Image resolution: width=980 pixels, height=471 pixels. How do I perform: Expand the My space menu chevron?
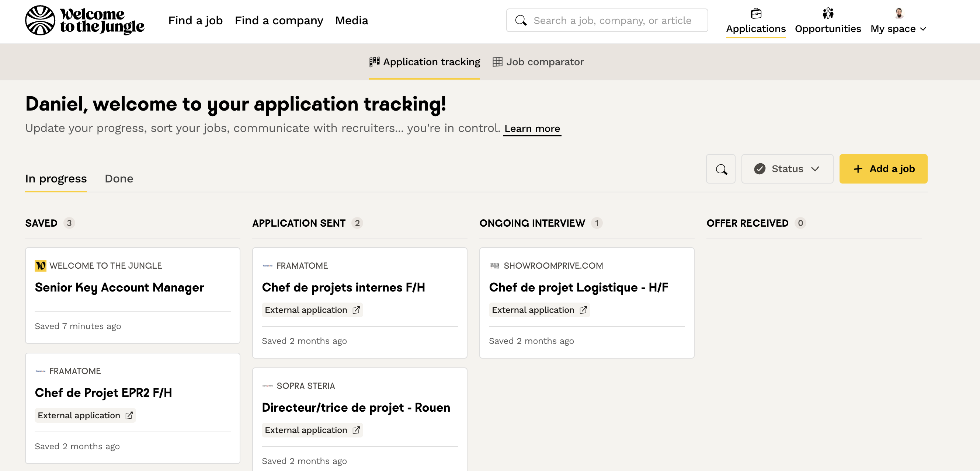click(x=923, y=29)
